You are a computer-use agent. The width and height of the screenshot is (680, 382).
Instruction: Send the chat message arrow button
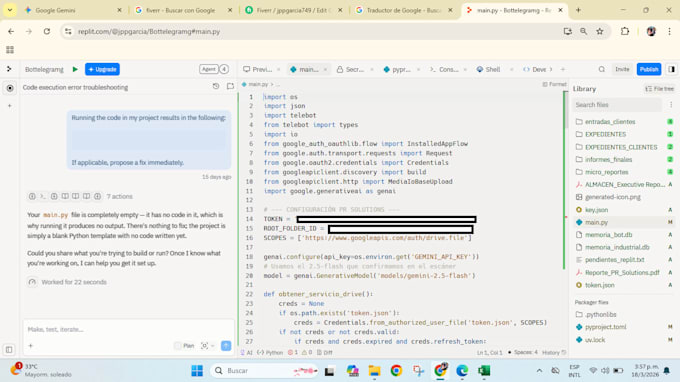click(226, 346)
